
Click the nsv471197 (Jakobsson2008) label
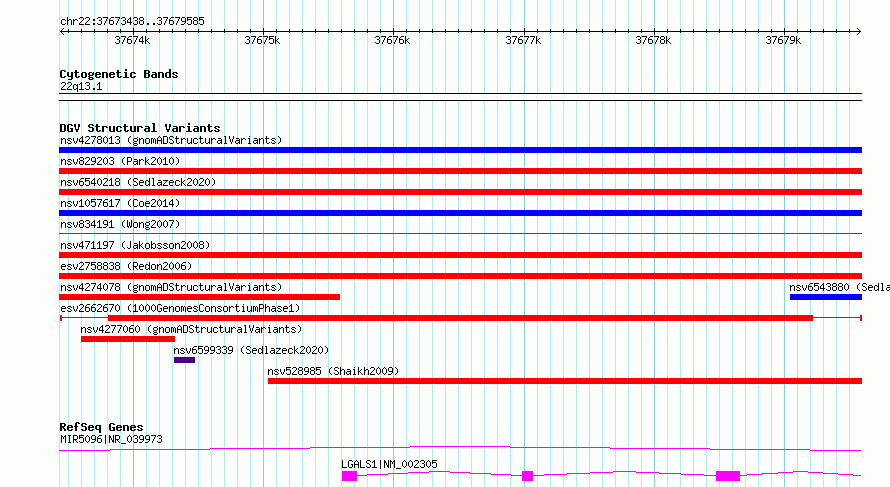(135, 245)
